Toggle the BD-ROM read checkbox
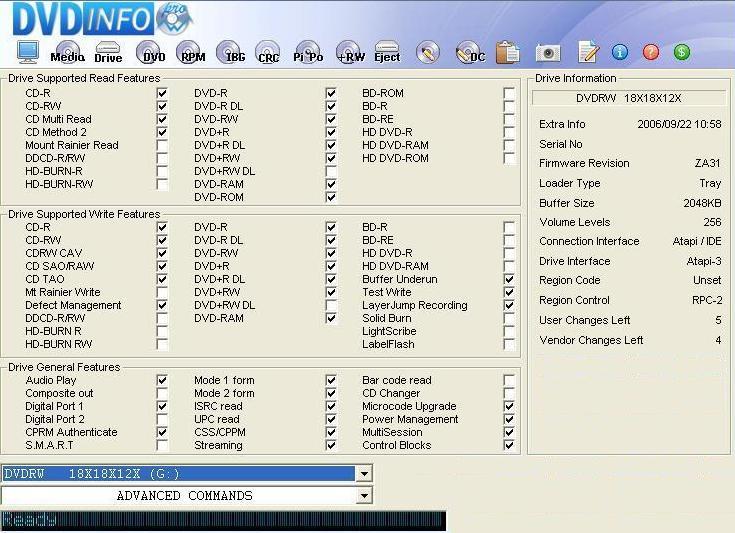The width and height of the screenshot is (735, 533). point(509,93)
